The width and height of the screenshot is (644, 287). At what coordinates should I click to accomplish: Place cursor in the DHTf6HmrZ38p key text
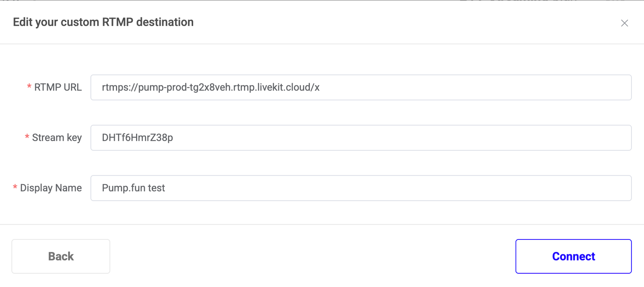(x=137, y=138)
